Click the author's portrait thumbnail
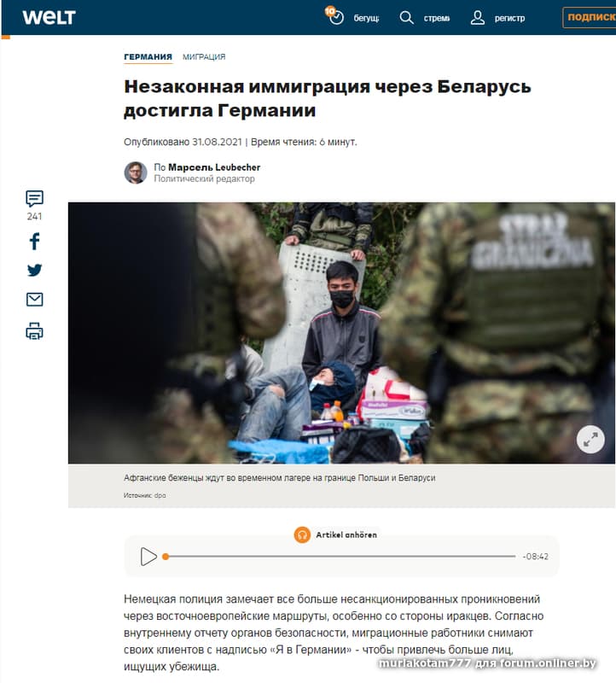The image size is (616, 683). pyautogui.click(x=136, y=172)
